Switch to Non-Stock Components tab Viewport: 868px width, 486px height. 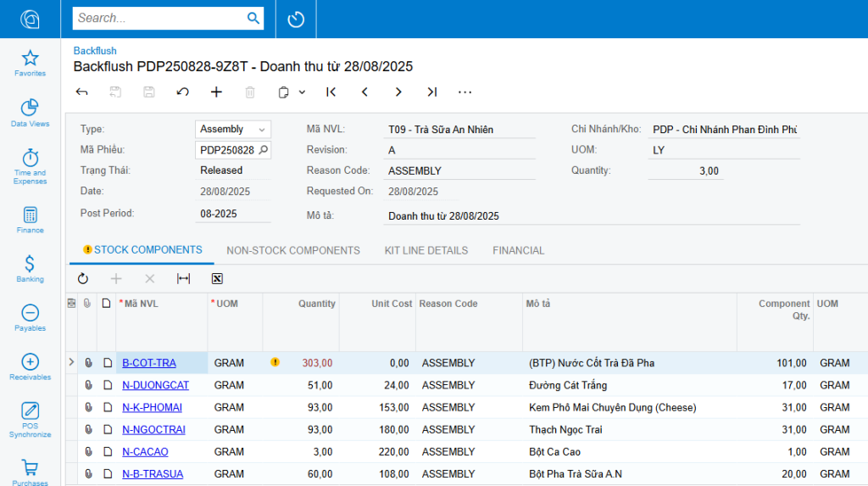[293, 250]
